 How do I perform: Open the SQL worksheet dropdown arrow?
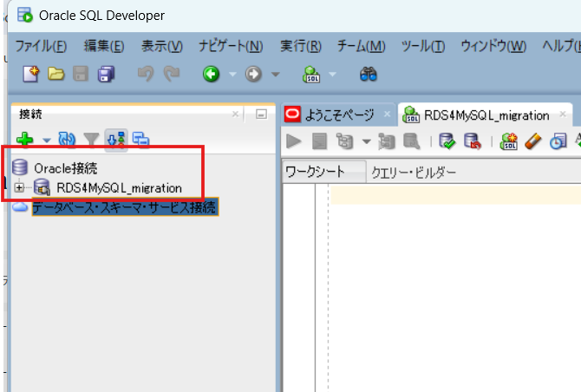click(332, 74)
